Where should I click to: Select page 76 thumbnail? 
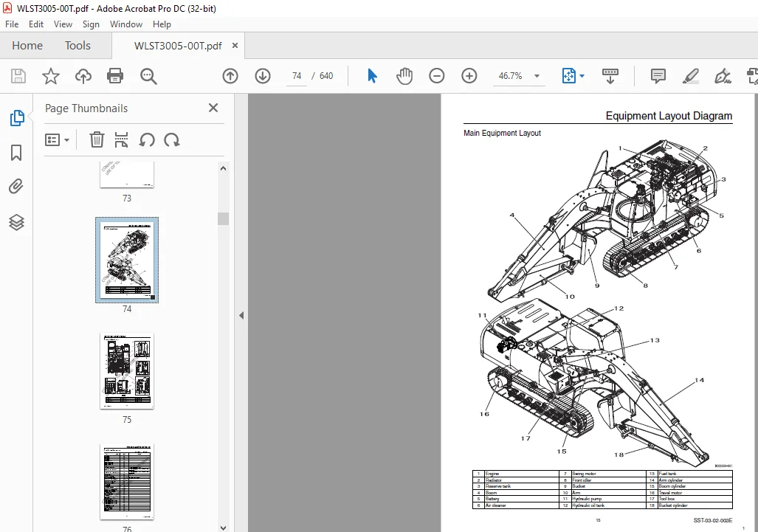[x=127, y=482]
